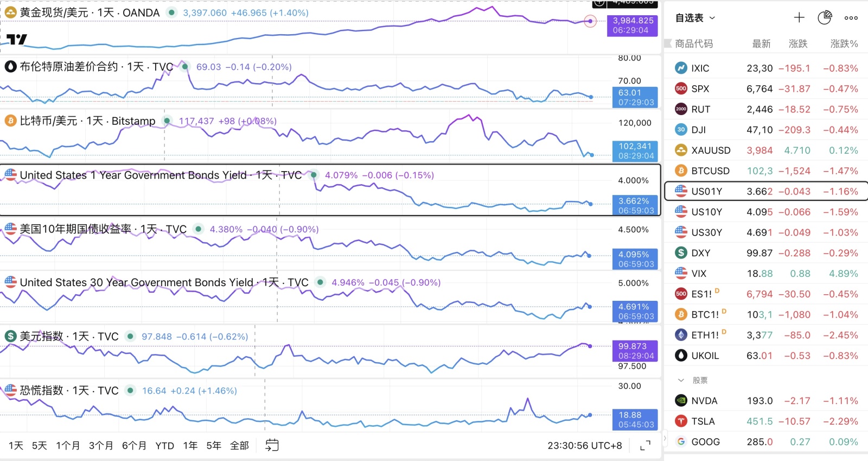Click the date range calendar icon

(x=272, y=445)
